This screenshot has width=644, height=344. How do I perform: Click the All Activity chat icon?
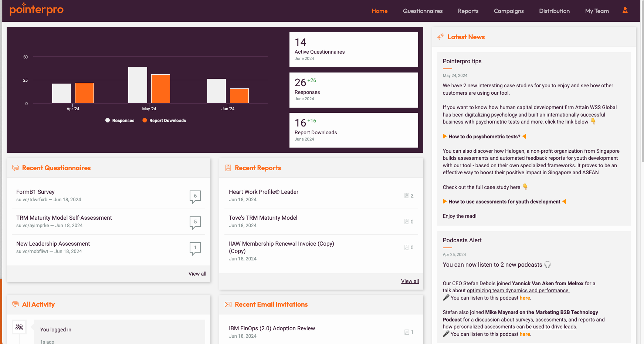(x=16, y=304)
